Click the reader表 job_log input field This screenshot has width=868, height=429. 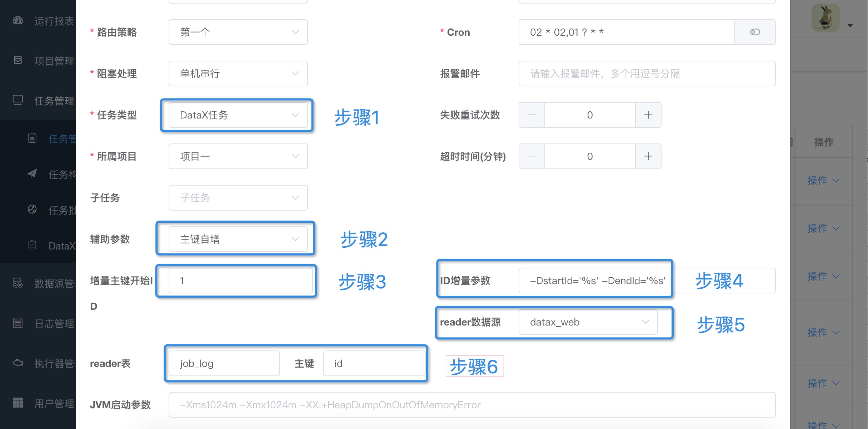224,363
